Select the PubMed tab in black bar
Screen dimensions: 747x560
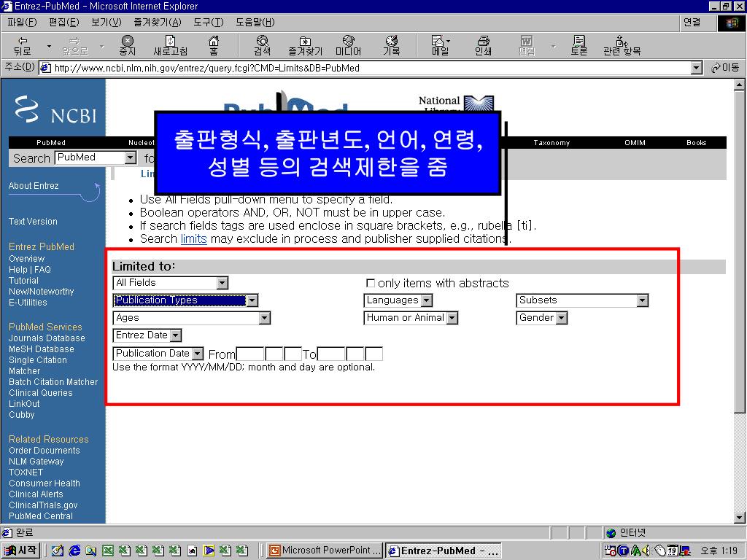tap(51, 142)
